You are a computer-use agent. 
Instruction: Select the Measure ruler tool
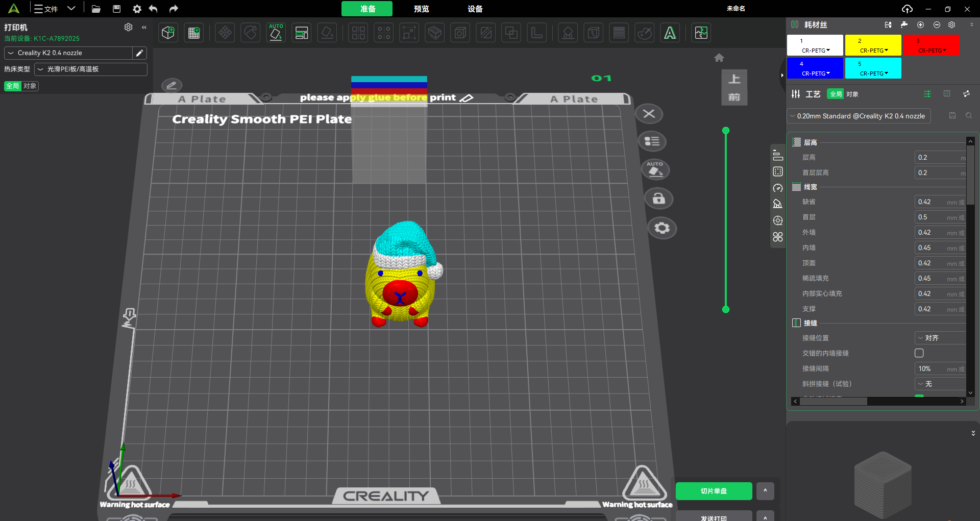[x=537, y=33]
